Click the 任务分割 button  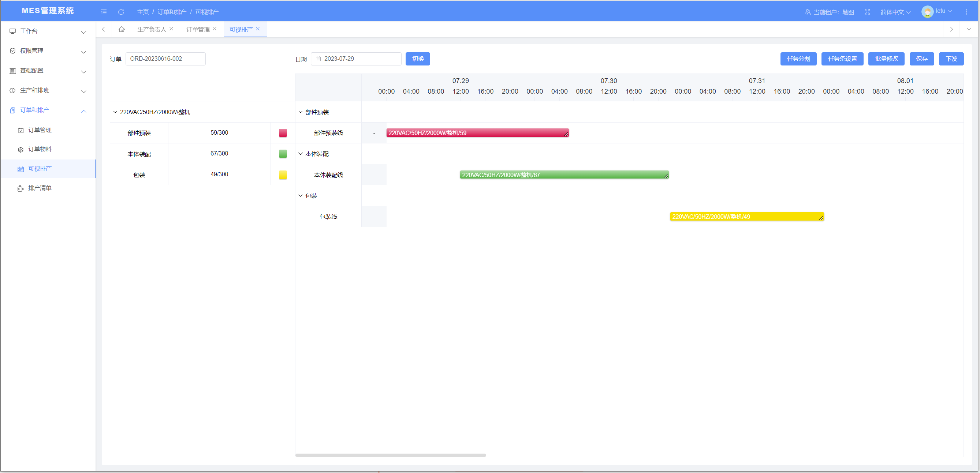798,59
